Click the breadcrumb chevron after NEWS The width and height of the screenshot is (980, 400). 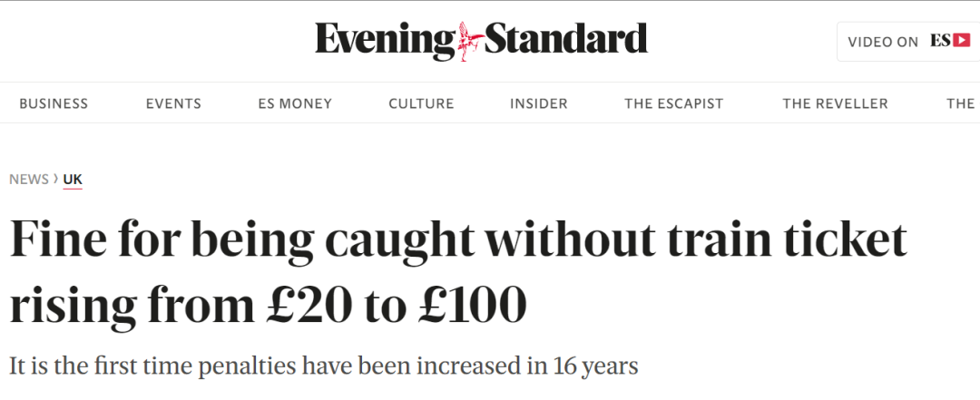[56, 179]
